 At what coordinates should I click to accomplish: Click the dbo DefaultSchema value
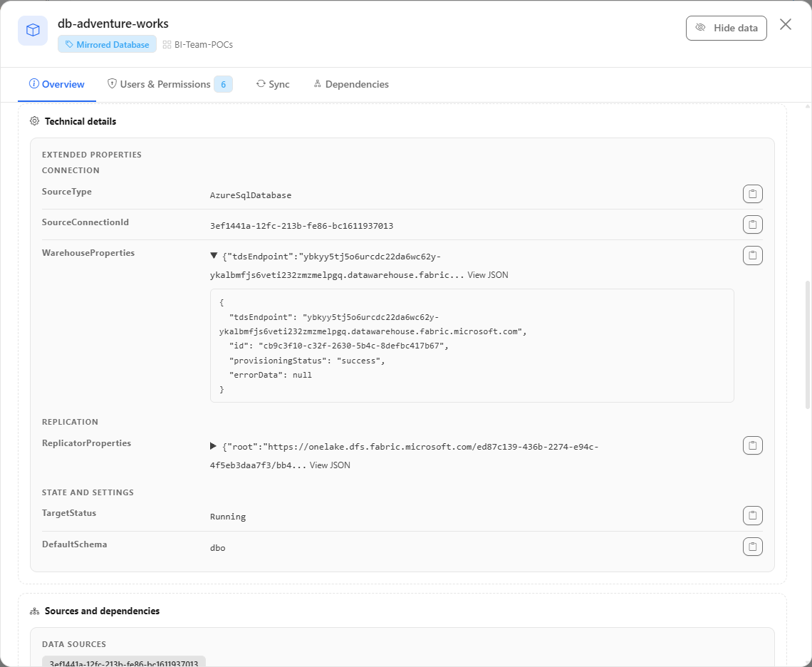[217, 548]
